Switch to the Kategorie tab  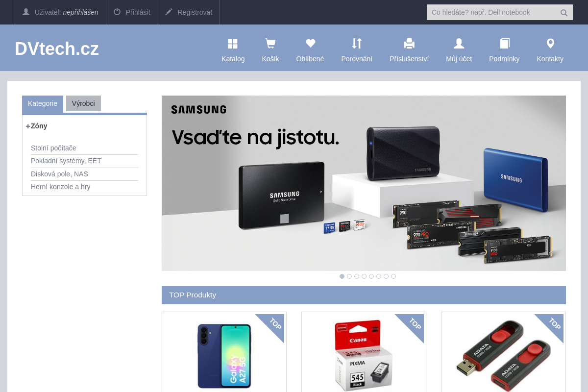pyautogui.click(x=43, y=103)
